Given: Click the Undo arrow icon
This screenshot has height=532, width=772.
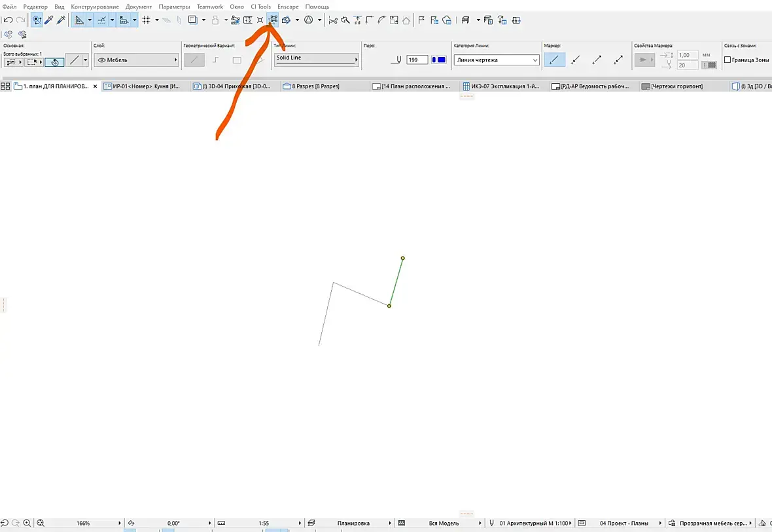Looking at the screenshot, I should pyautogui.click(x=8, y=20).
